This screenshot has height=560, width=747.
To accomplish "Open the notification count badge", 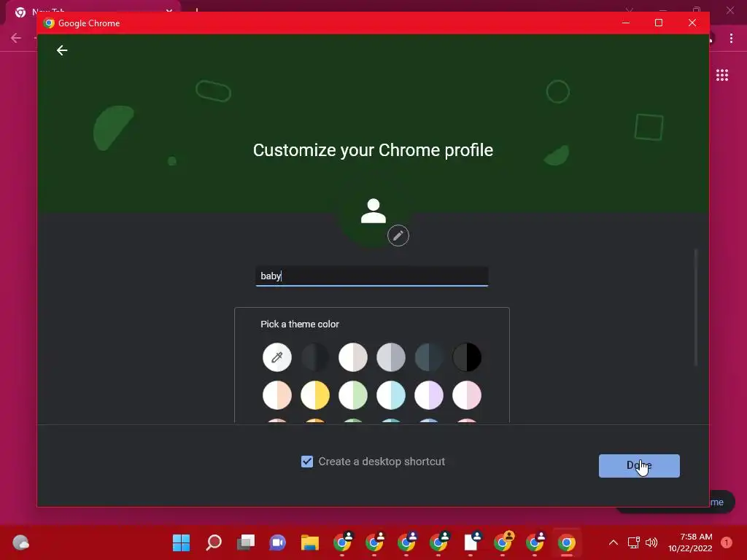I will (x=727, y=542).
